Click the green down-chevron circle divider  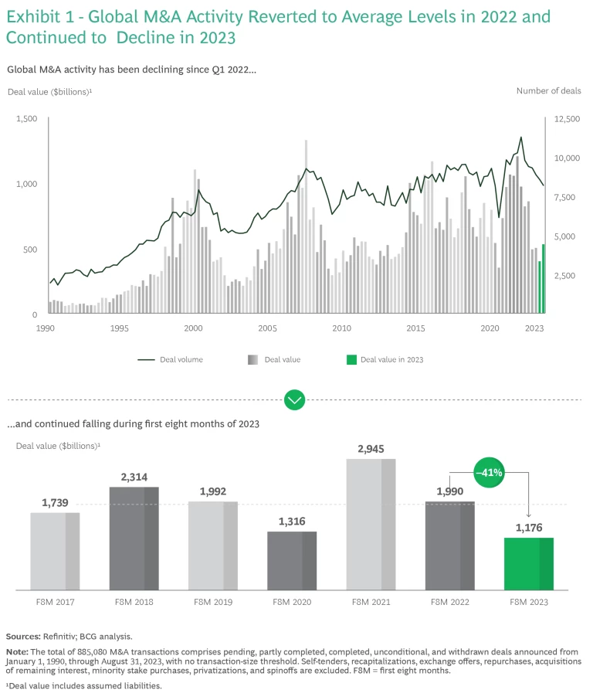click(295, 399)
